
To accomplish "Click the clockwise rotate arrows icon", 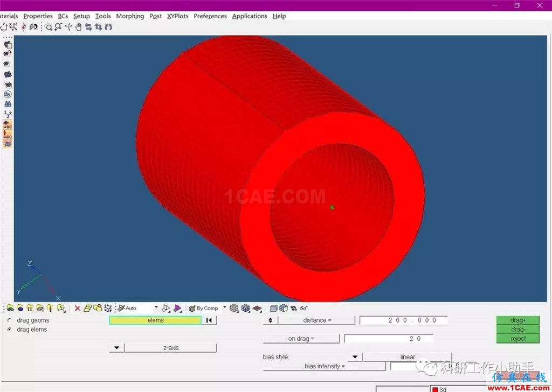I will (108, 27).
